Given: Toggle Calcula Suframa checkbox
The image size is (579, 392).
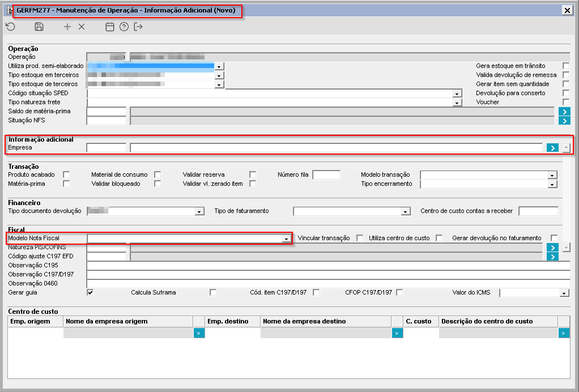Looking at the screenshot, I should coord(212,292).
